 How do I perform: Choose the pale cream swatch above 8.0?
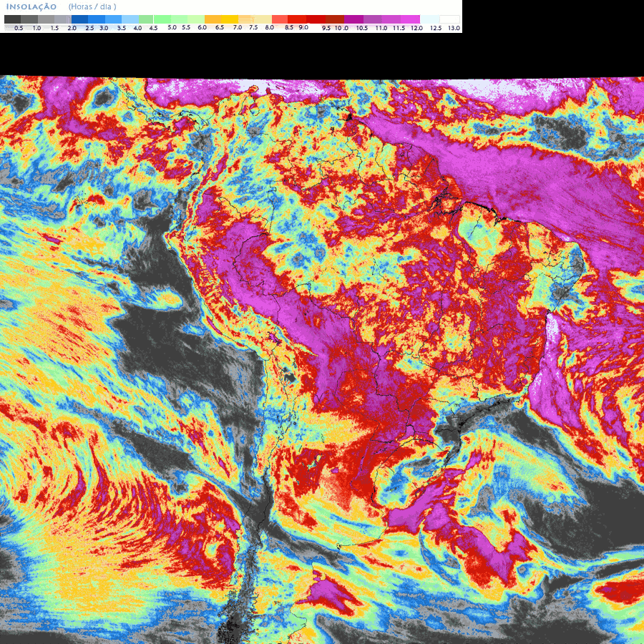tap(263, 19)
